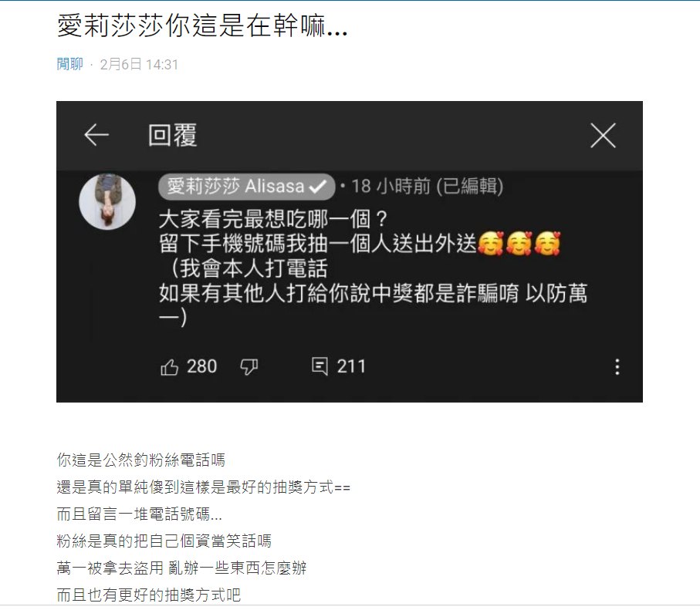The width and height of the screenshot is (700, 610).
Task: Open the 閒聊 category link
Action: pos(69,64)
